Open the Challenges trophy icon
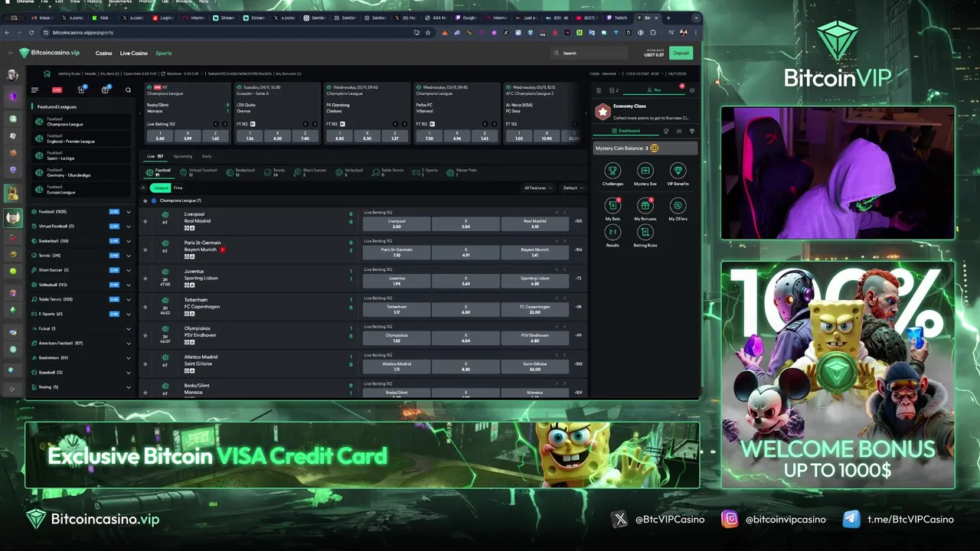This screenshot has height=551, width=980. click(x=612, y=171)
